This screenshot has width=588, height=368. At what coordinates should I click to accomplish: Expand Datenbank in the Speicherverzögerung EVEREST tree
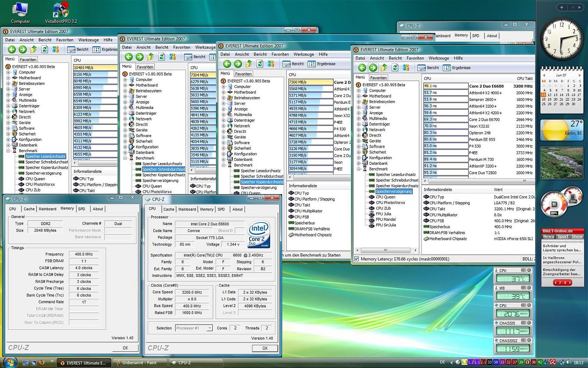(359, 163)
